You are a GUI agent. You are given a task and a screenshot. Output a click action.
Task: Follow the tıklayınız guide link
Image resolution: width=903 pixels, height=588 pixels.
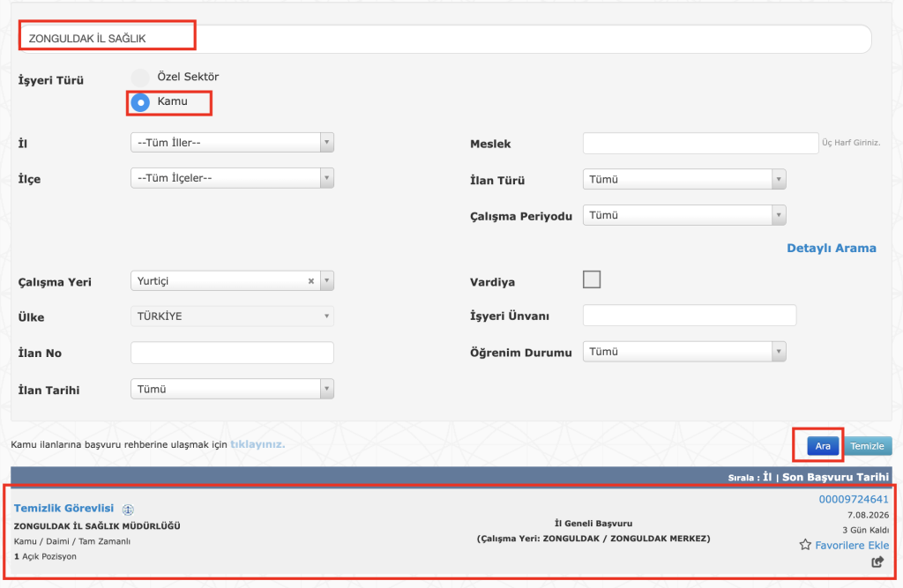coord(257,444)
